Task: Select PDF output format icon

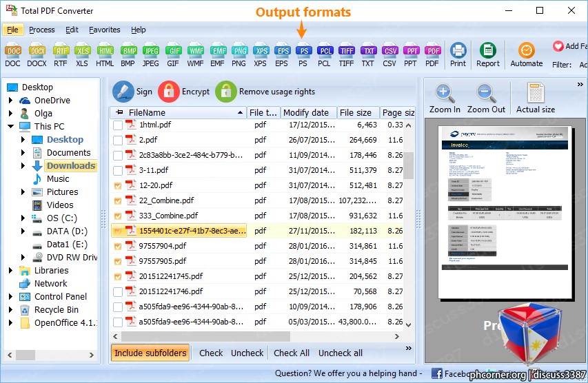Action: point(432,55)
